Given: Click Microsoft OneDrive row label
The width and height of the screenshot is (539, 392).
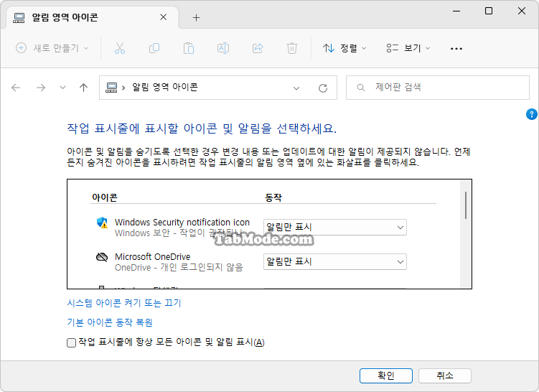Looking at the screenshot, I should point(153,256).
